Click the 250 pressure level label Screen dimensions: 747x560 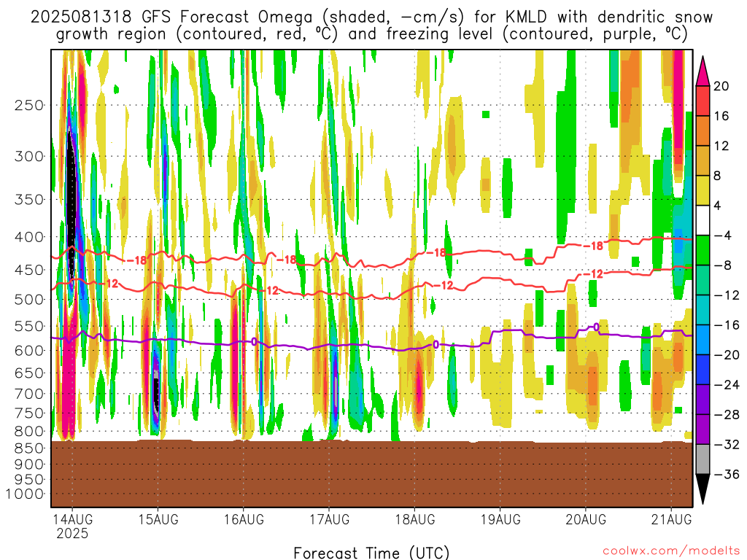29,105
